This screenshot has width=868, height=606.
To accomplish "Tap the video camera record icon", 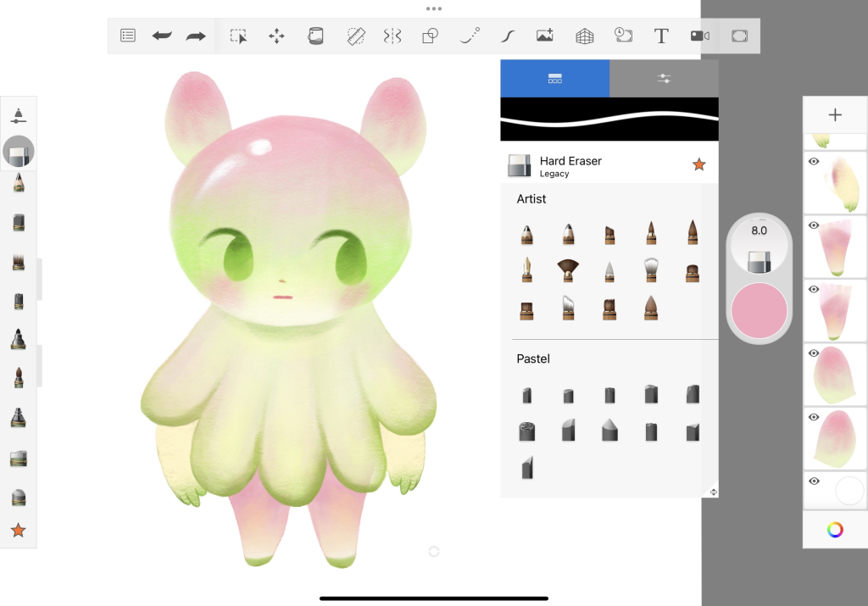I will click(699, 36).
